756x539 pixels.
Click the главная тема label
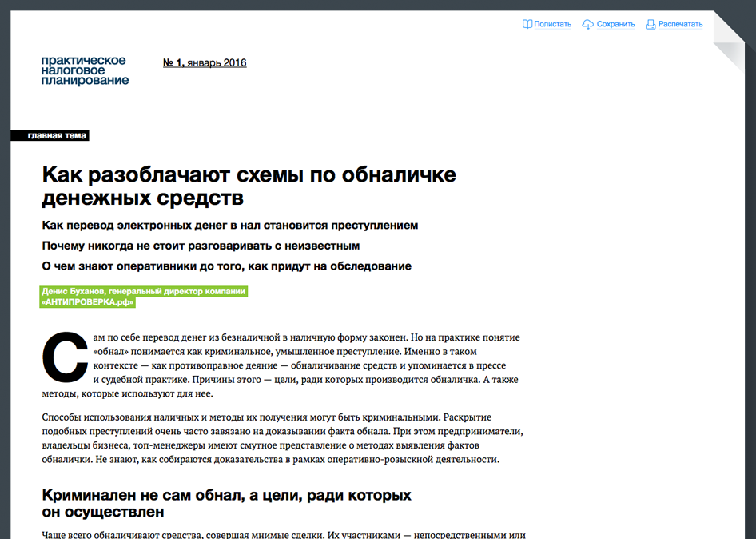point(50,136)
